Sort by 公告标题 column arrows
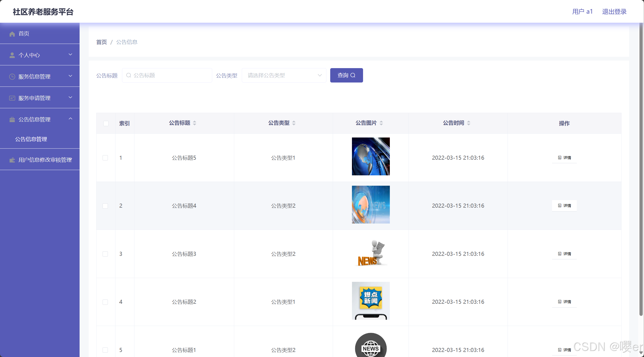 195,123
